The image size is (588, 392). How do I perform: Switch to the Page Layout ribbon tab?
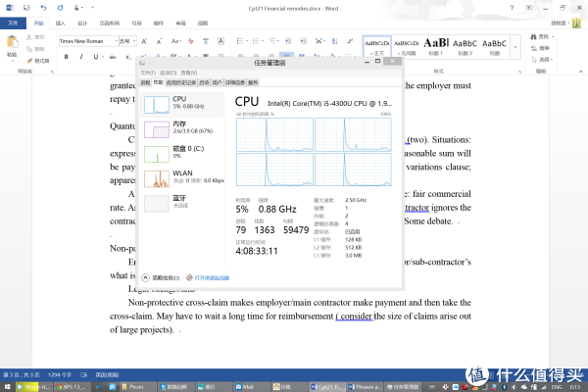click(x=110, y=24)
